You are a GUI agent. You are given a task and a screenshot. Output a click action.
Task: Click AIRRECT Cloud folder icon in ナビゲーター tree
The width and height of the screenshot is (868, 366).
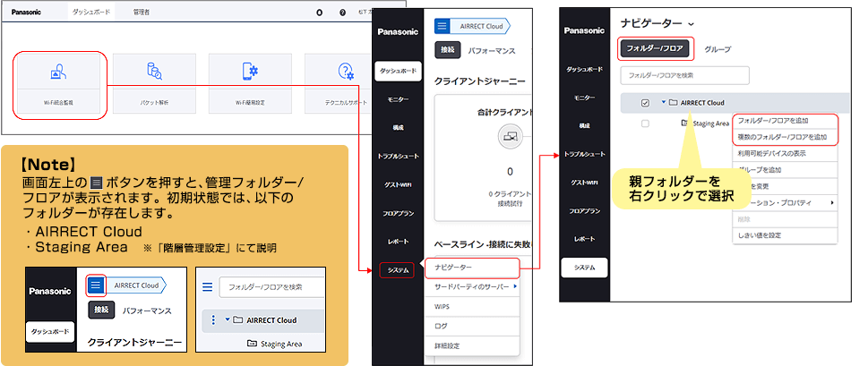pyautogui.click(x=673, y=102)
